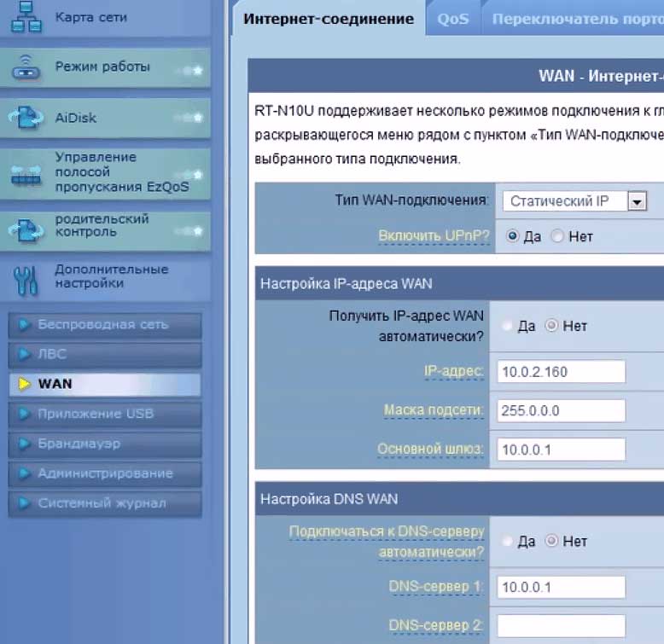Click the Статический IP dropdown arrow
This screenshot has height=644, width=664.
pos(637,201)
